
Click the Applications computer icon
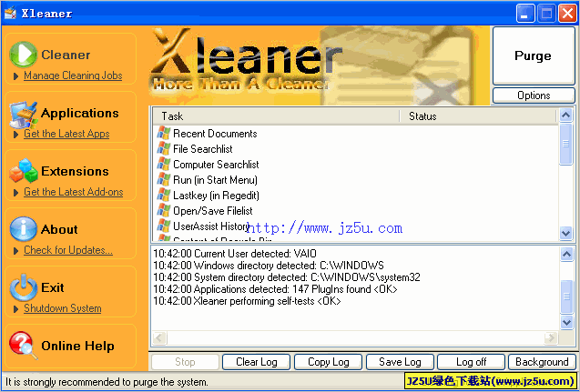click(24, 115)
